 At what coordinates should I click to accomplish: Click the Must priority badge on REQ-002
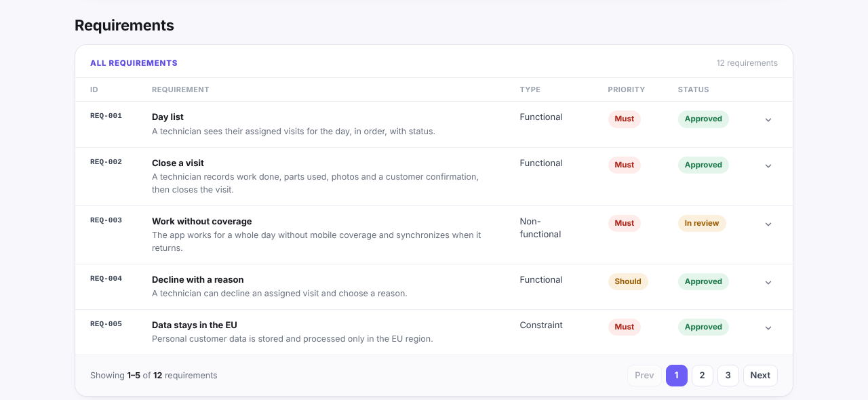[625, 165]
